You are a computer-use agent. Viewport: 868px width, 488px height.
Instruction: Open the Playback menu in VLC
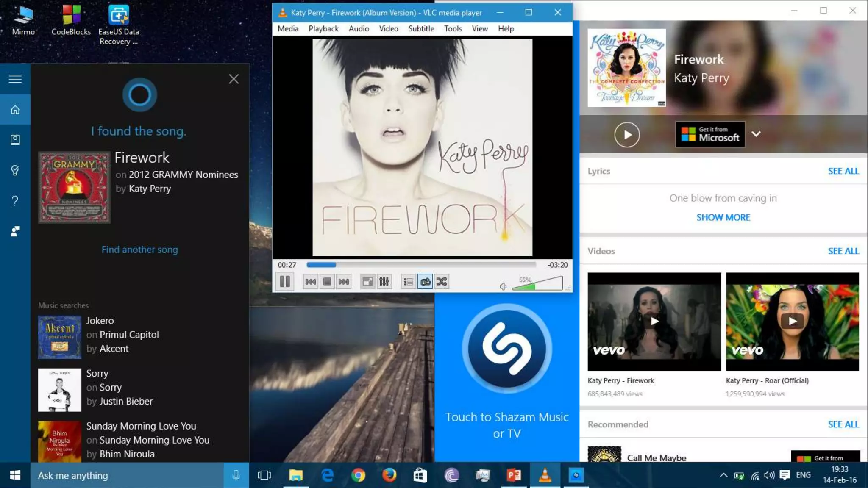click(323, 29)
